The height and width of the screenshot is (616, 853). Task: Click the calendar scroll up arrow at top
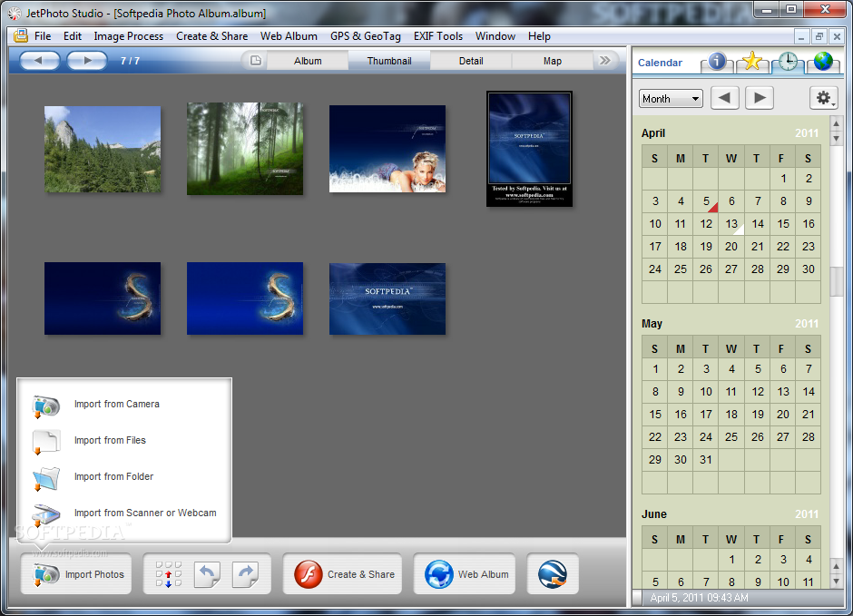[x=837, y=123]
